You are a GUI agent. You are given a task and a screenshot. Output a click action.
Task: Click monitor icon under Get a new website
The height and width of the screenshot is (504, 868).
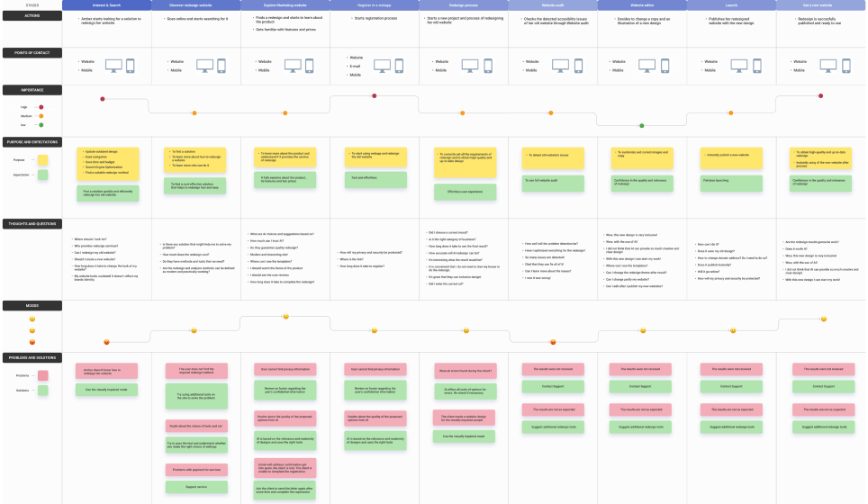coord(828,66)
